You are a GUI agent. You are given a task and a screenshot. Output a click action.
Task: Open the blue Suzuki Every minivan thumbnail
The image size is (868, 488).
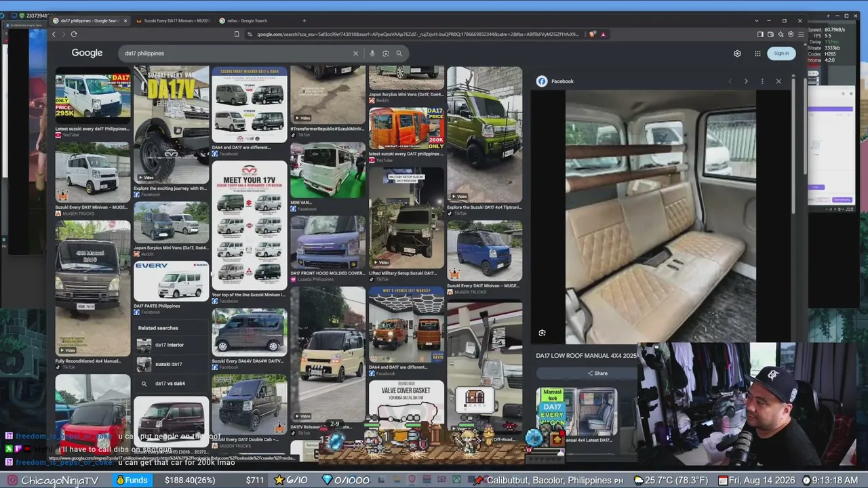[x=484, y=250]
